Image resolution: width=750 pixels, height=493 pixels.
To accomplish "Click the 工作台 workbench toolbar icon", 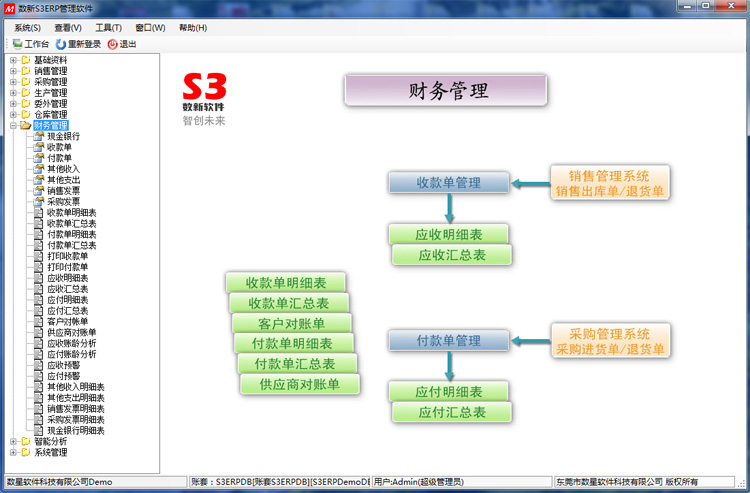I will tap(18, 44).
